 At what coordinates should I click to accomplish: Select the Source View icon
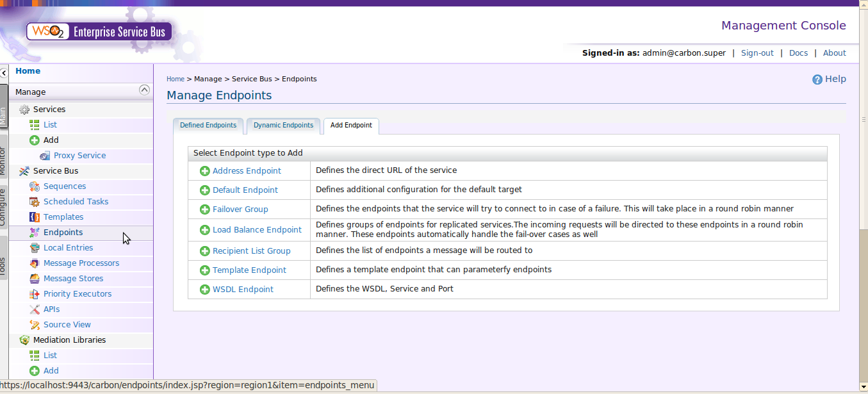34,324
